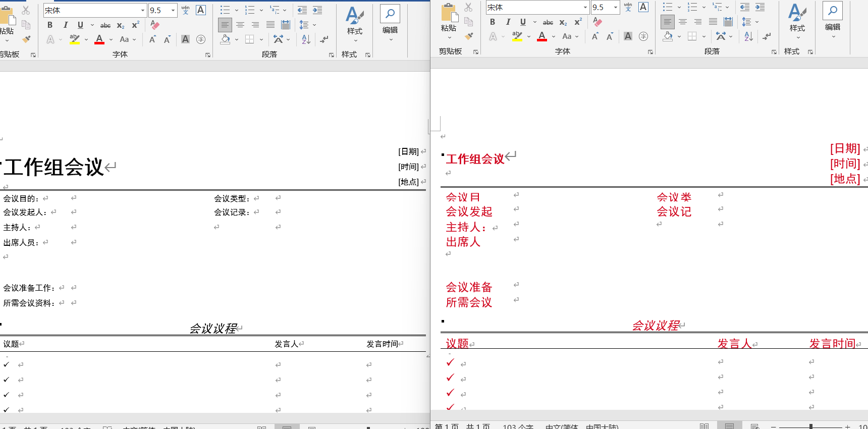The height and width of the screenshot is (429, 868).
Task: Click Sort icon in left window
Action: 306,39
